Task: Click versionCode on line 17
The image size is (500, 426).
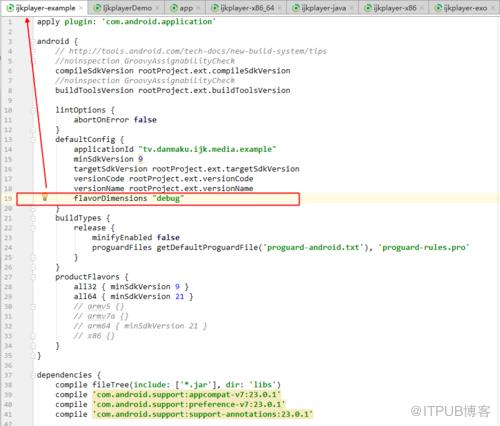Action: click(99, 179)
